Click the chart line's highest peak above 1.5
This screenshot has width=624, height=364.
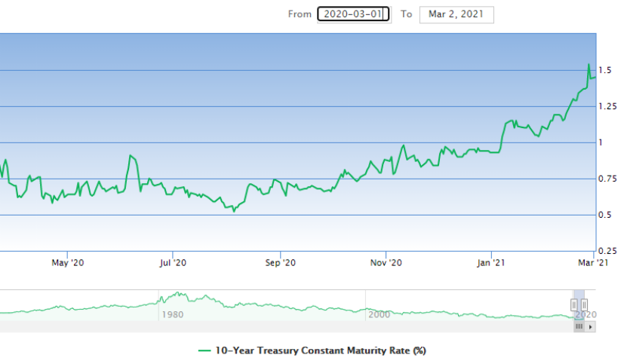(x=589, y=65)
